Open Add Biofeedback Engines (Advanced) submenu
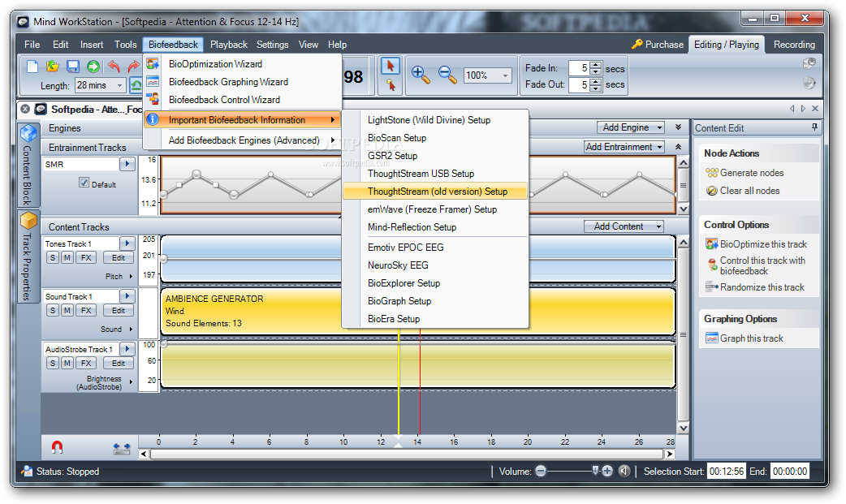The image size is (846, 504). (244, 140)
